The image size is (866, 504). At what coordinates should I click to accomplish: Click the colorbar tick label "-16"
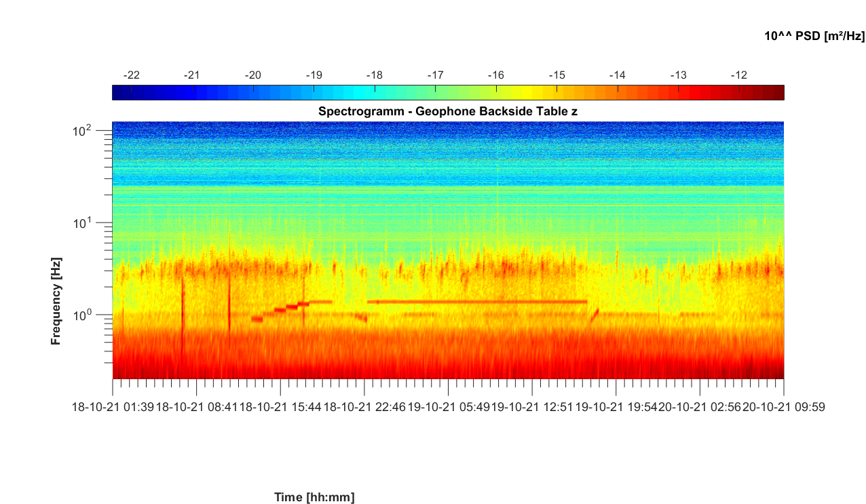[x=496, y=75]
